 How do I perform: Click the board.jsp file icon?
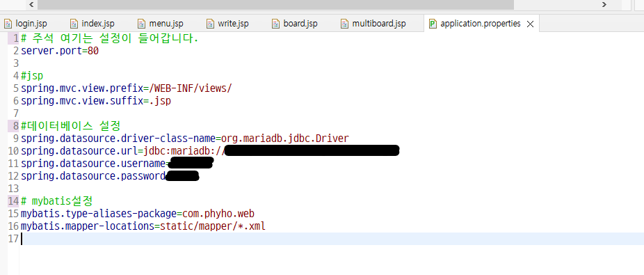(276, 24)
